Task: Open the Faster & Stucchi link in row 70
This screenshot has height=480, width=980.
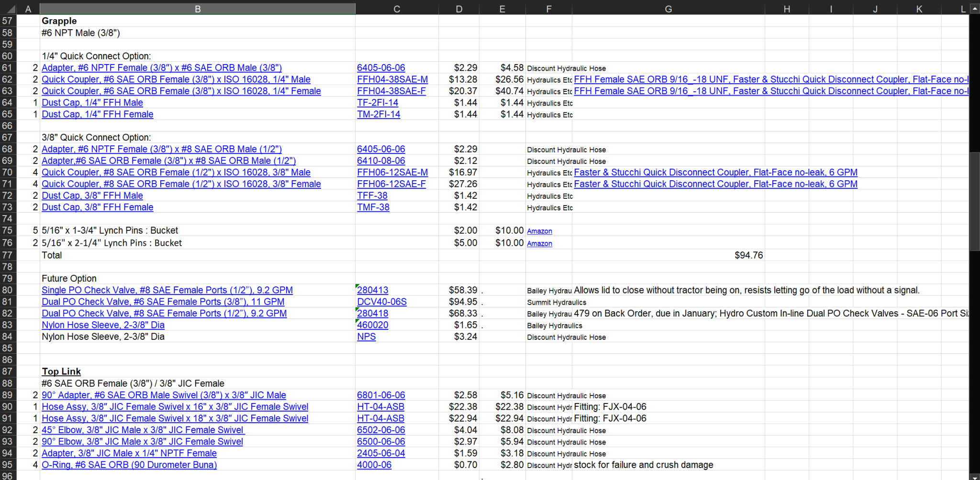Action: click(715, 173)
